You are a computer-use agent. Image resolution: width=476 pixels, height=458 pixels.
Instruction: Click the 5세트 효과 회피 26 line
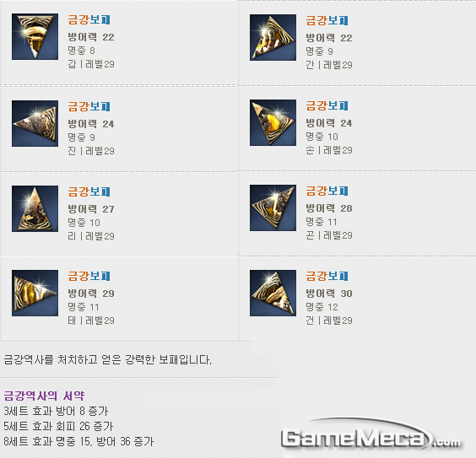tap(58, 426)
